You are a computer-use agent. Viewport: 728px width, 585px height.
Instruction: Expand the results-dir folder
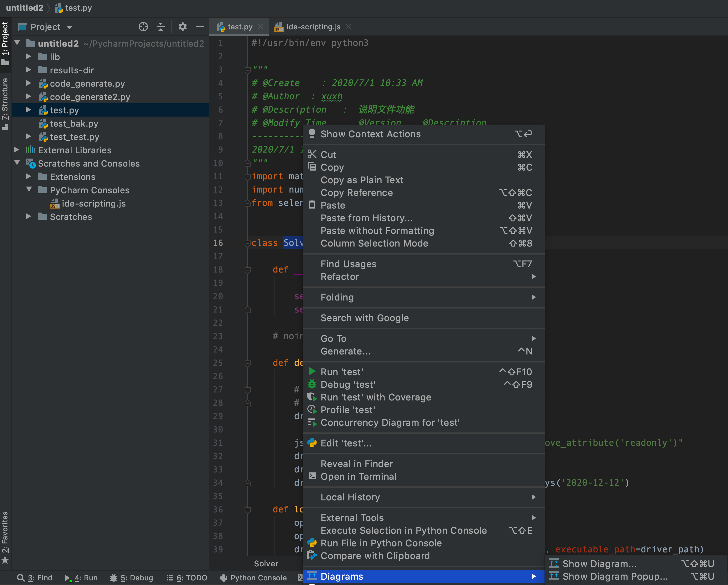29,70
